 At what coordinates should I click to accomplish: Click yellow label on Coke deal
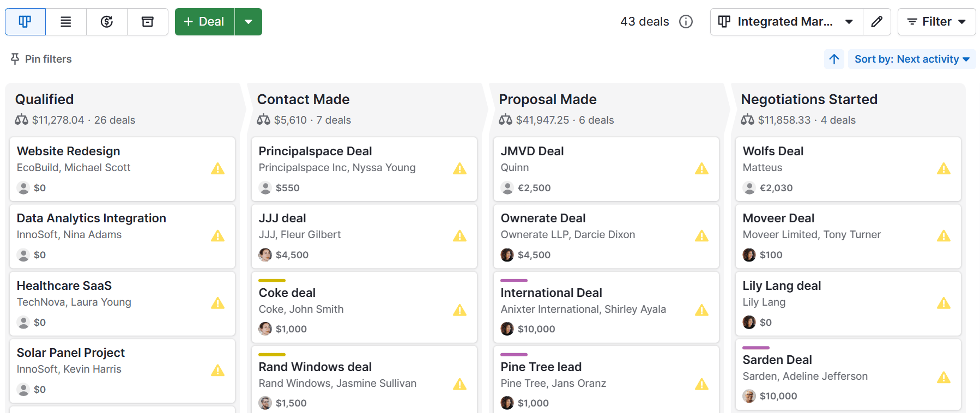point(272,281)
